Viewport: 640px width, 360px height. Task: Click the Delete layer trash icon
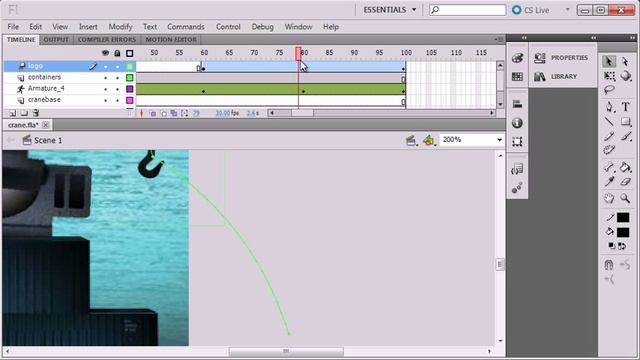(x=36, y=113)
